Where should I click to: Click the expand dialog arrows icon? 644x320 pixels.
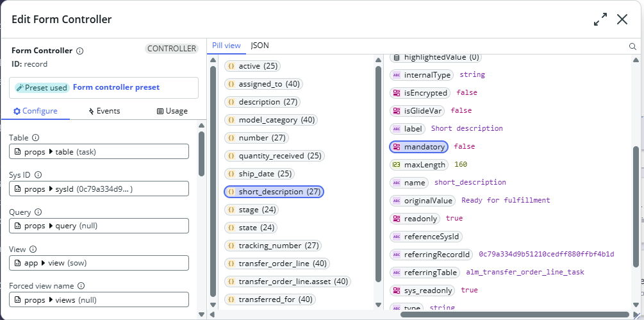tap(600, 19)
